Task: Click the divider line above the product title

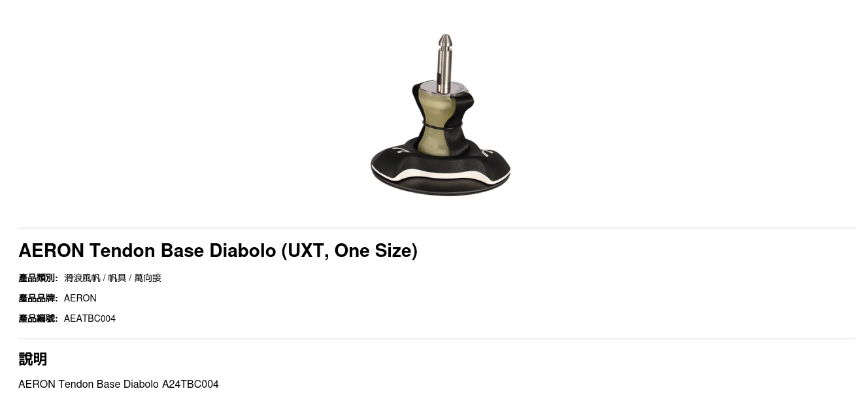Action: click(x=437, y=228)
